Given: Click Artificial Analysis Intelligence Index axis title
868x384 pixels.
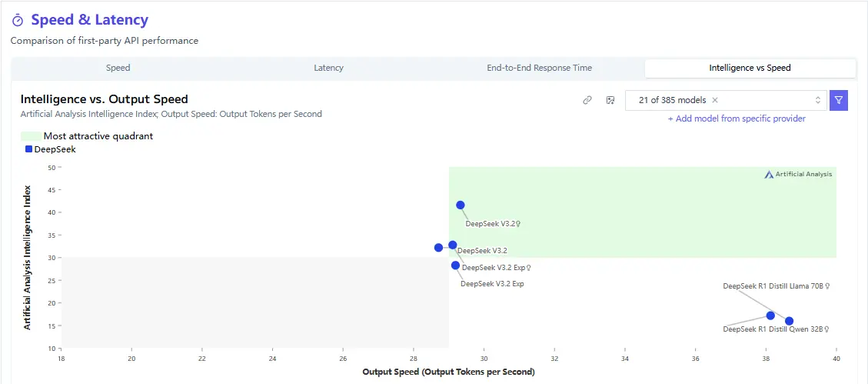Looking at the screenshot, I should pyautogui.click(x=27, y=258).
